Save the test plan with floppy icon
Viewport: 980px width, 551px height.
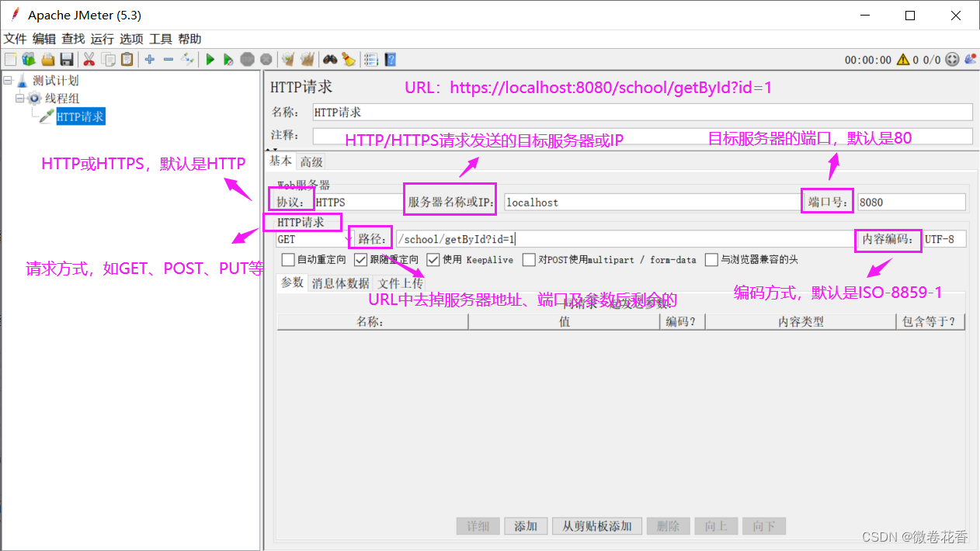point(67,59)
